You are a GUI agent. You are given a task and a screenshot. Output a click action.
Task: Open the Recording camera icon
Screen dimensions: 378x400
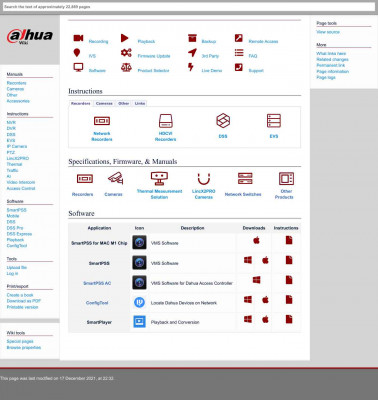[x=78, y=38]
